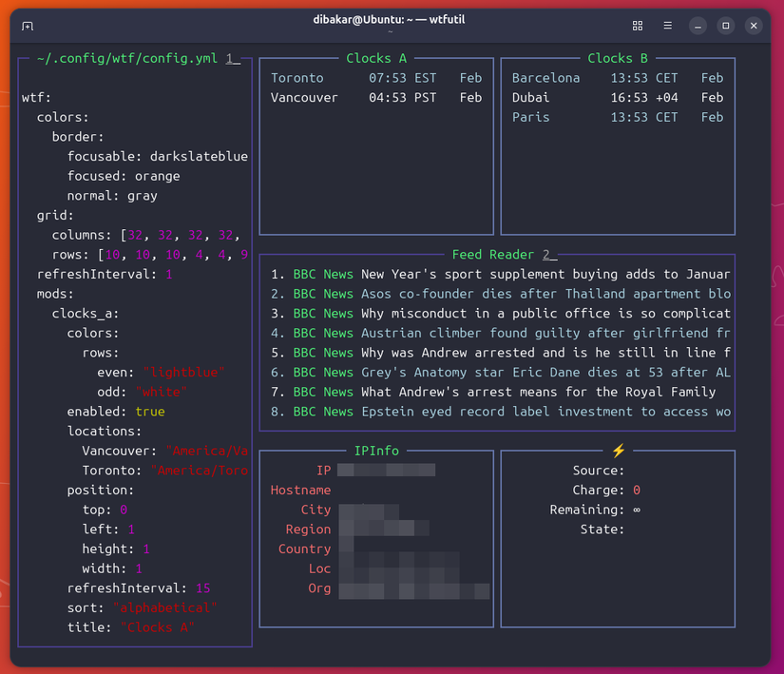Open feed item 6 about Grey's Anatomy star
784x674 pixels.
tap(501, 373)
